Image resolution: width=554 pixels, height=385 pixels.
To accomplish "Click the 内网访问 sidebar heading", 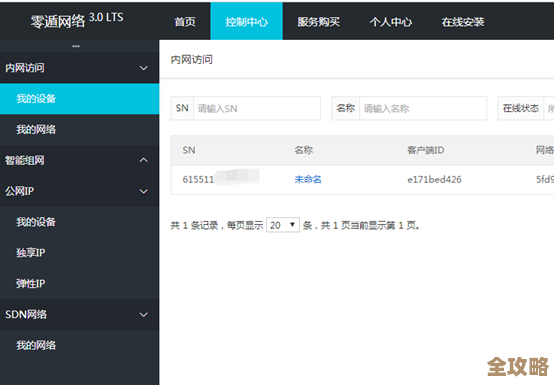I will pyautogui.click(x=25, y=68).
